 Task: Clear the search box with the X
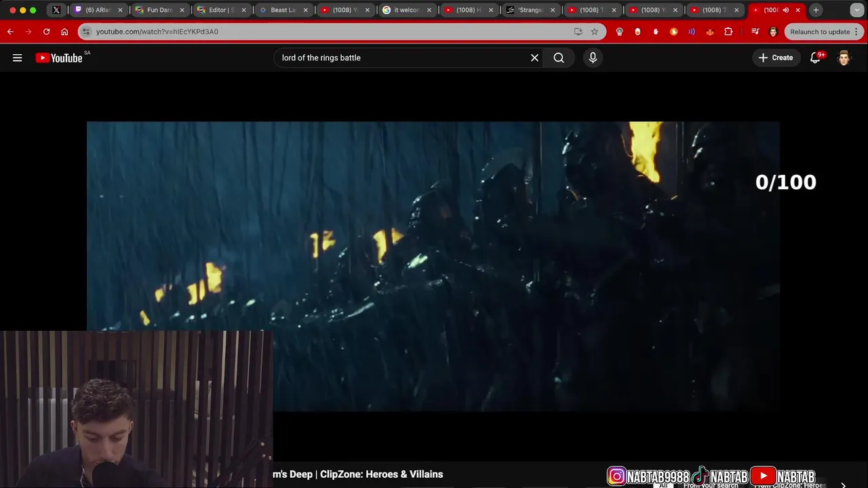coord(534,58)
